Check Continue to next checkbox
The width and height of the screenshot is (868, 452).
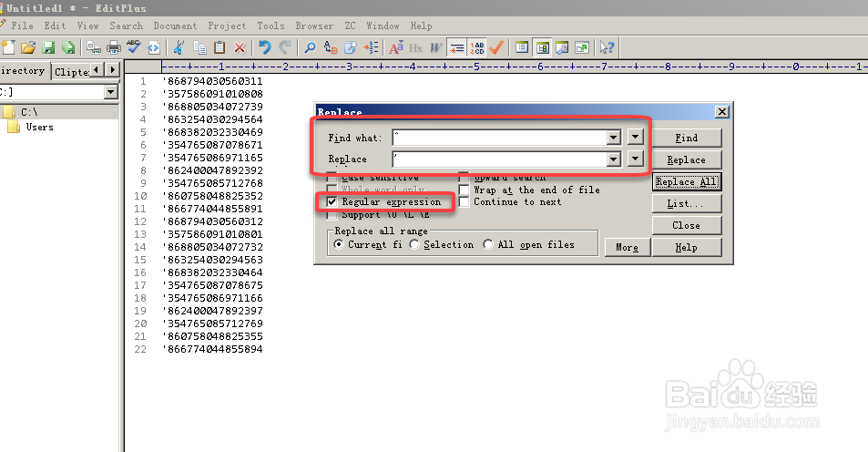click(x=464, y=202)
